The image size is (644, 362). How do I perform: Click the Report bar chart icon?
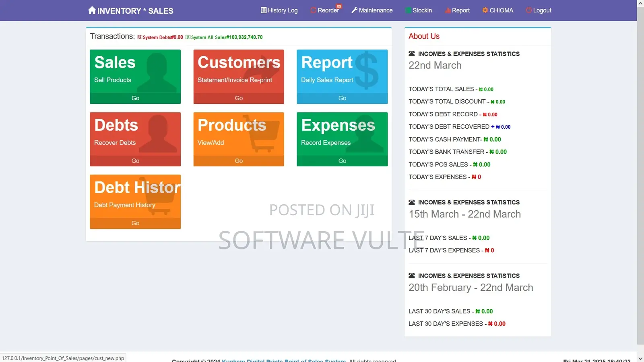[x=448, y=10]
